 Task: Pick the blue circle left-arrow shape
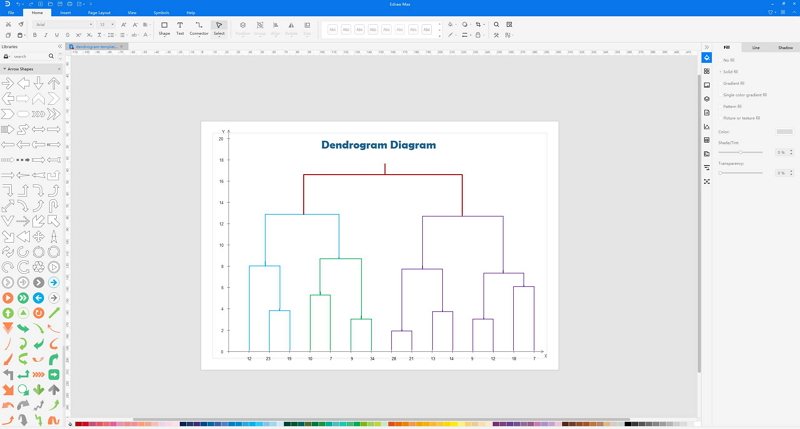(x=38, y=298)
